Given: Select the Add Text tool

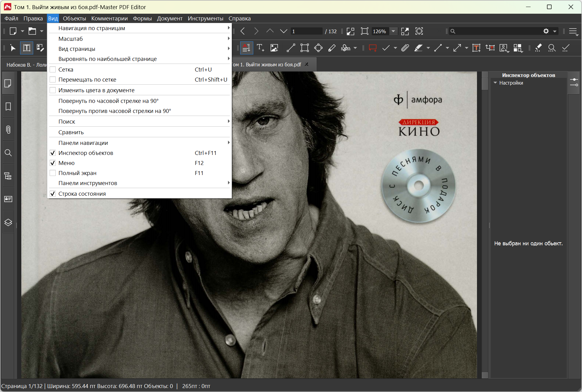Looking at the screenshot, I should [260, 48].
